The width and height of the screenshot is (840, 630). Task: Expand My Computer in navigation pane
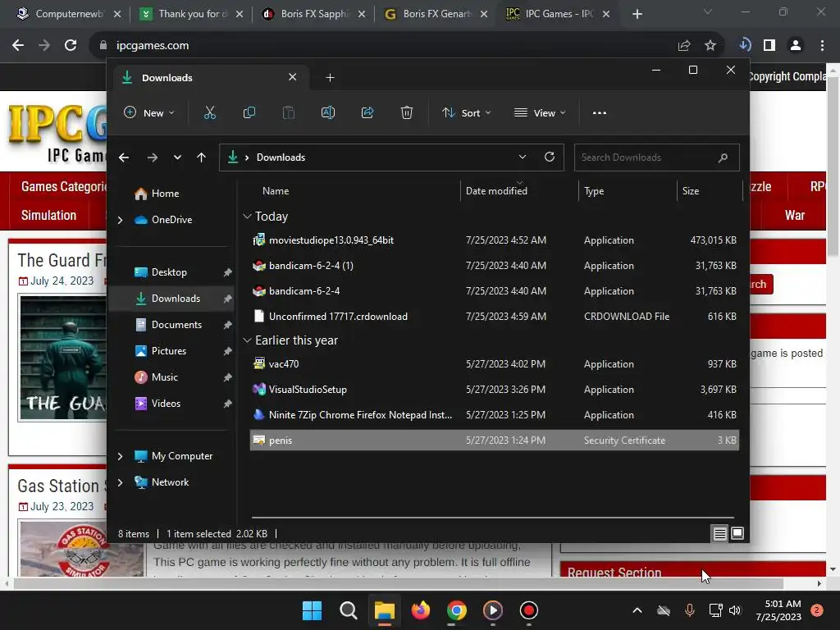[120, 456]
